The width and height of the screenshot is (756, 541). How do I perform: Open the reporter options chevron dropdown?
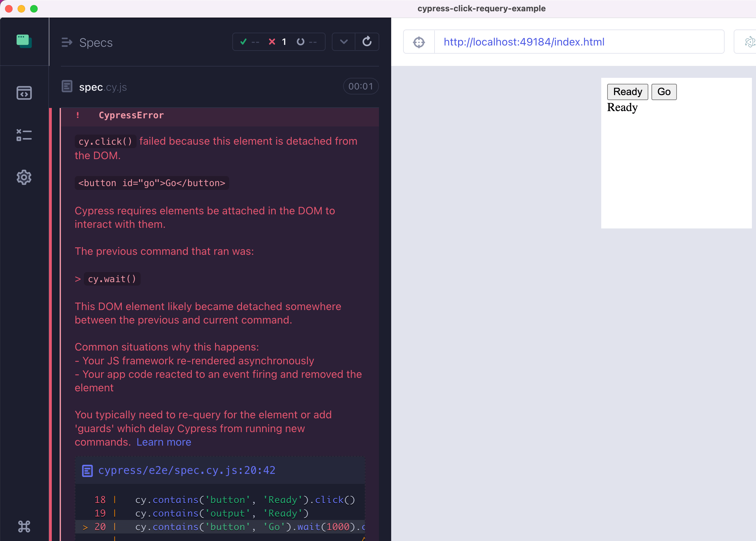pos(343,42)
